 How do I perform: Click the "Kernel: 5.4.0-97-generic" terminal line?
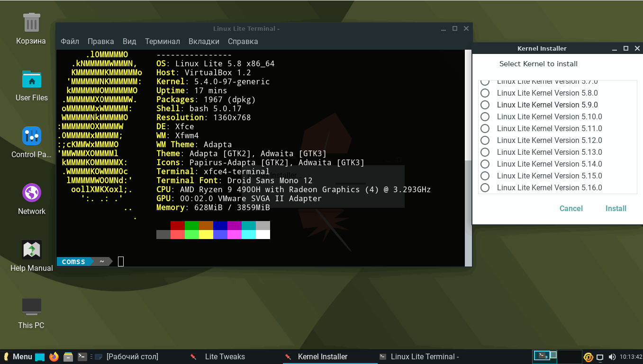click(x=213, y=81)
